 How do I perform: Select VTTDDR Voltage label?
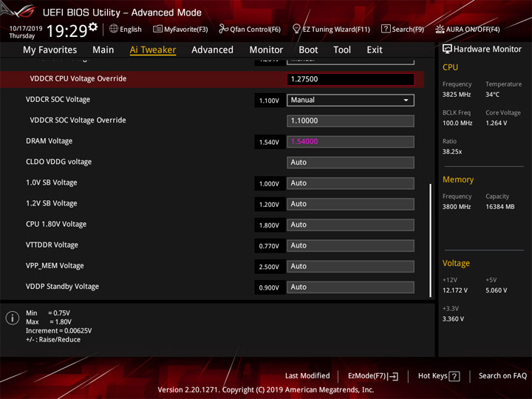52,245
